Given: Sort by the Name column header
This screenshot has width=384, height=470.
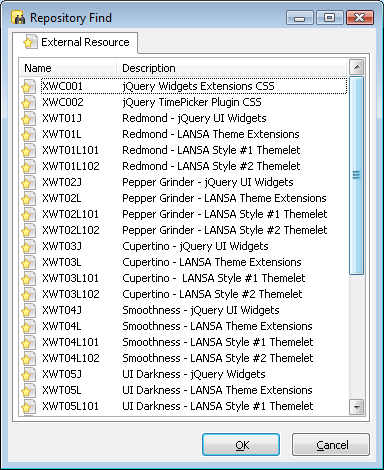Looking at the screenshot, I should (67, 68).
